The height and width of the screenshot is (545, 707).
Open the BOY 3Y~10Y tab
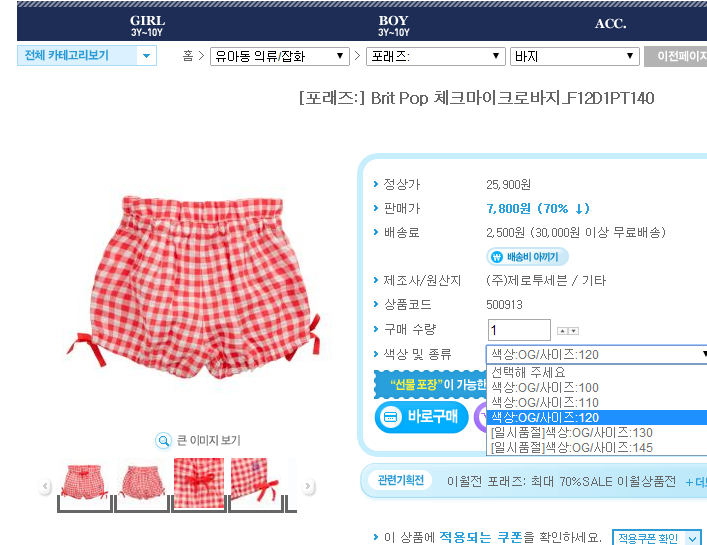pos(394,26)
